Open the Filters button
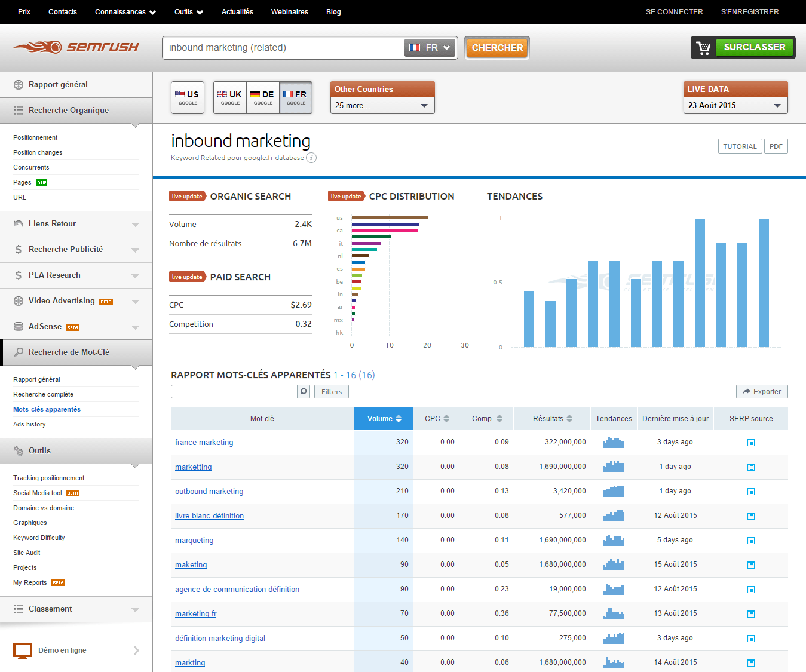 (332, 392)
